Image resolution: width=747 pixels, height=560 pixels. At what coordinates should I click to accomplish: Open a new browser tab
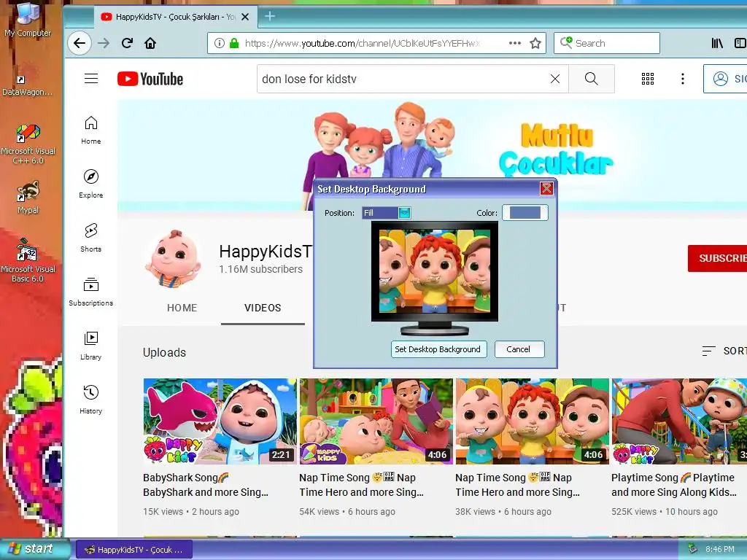(270, 16)
